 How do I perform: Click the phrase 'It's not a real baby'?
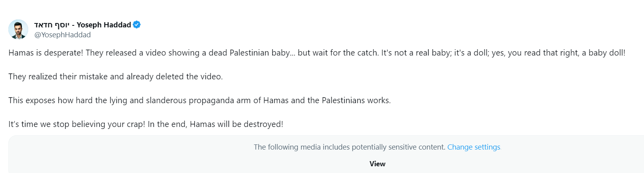416,53
